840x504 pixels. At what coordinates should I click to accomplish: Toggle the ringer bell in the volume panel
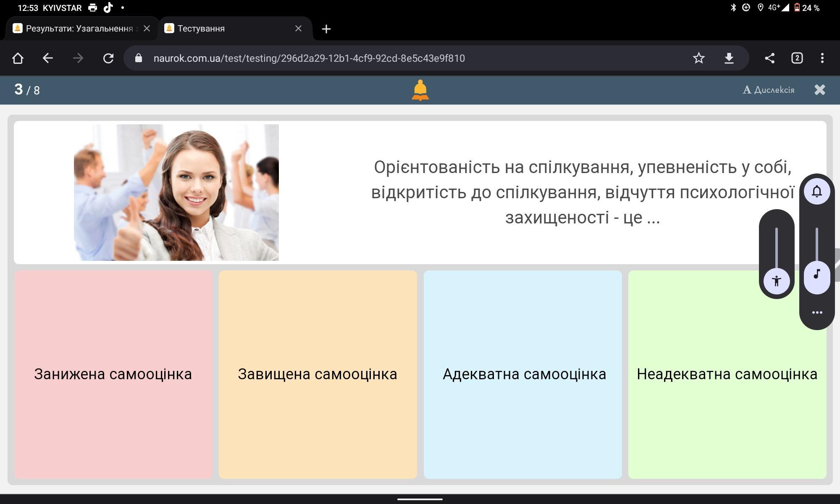(816, 192)
